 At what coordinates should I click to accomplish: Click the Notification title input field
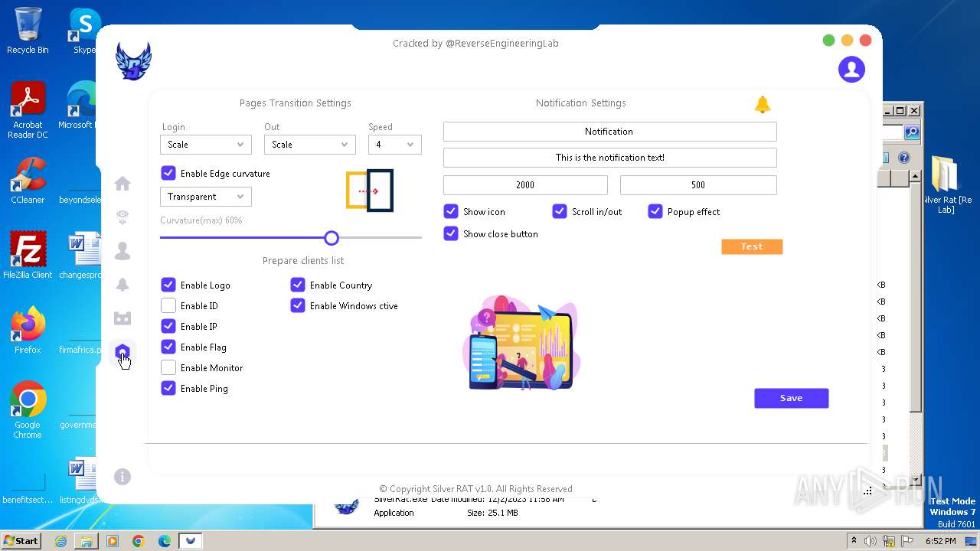click(x=609, y=132)
